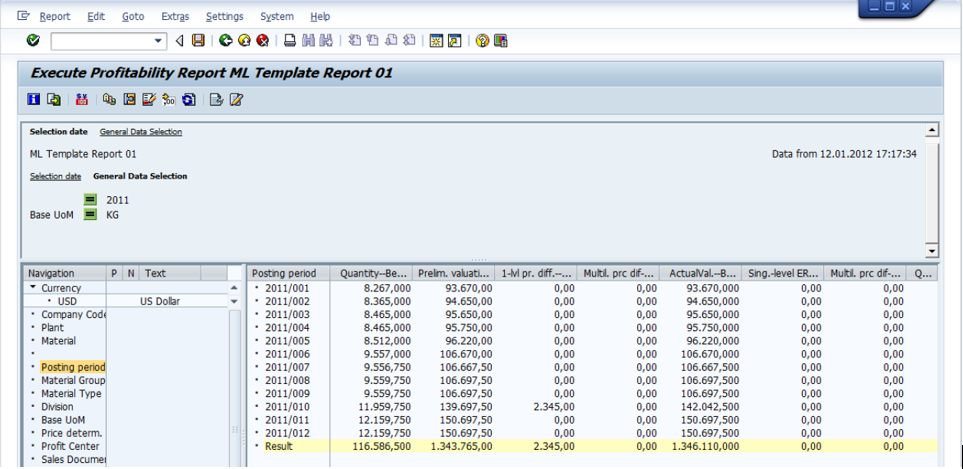Click the down arrow beside US Dollar
The width and height of the screenshot is (963, 469).
click(233, 301)
